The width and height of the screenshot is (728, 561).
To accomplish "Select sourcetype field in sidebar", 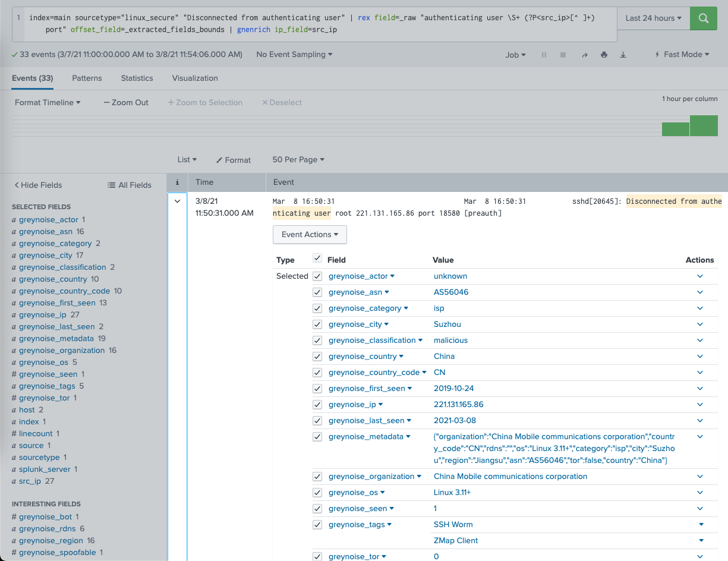I will pyautogui.click(x=39, y=458).
